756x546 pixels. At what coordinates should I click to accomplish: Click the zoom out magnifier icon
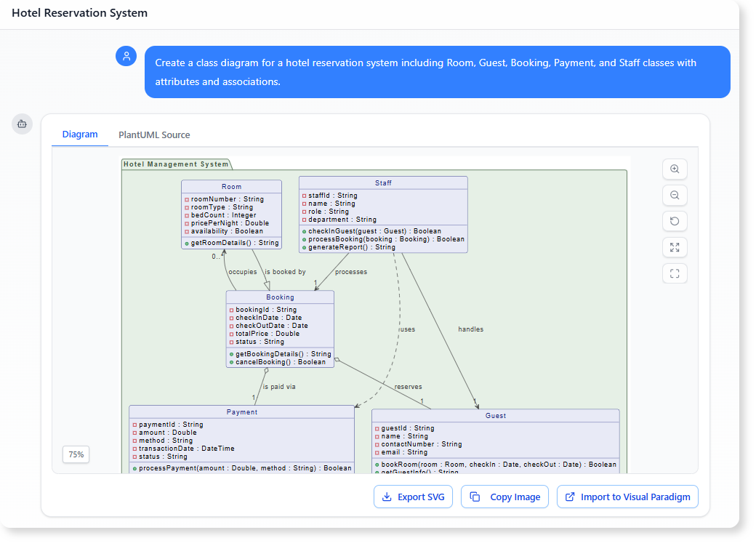(x=675, y=195)
